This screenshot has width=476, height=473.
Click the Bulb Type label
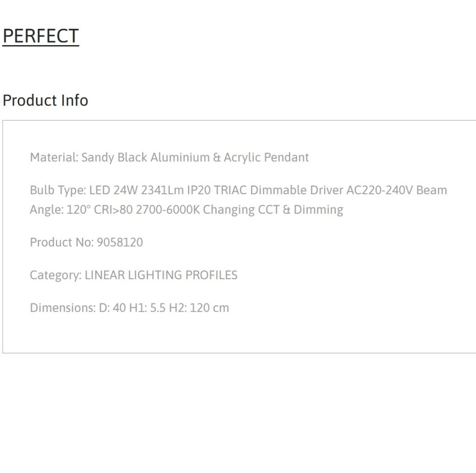pos(58,190)
